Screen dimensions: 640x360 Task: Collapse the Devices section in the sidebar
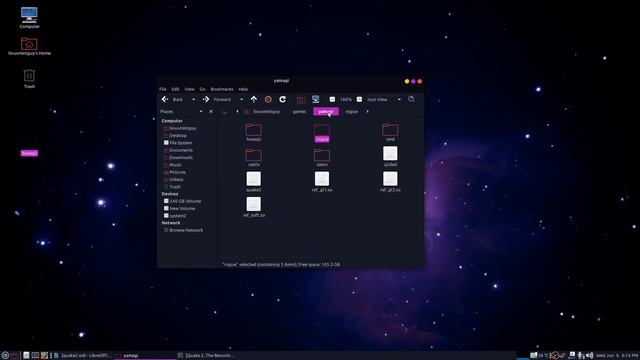[170, 194]
